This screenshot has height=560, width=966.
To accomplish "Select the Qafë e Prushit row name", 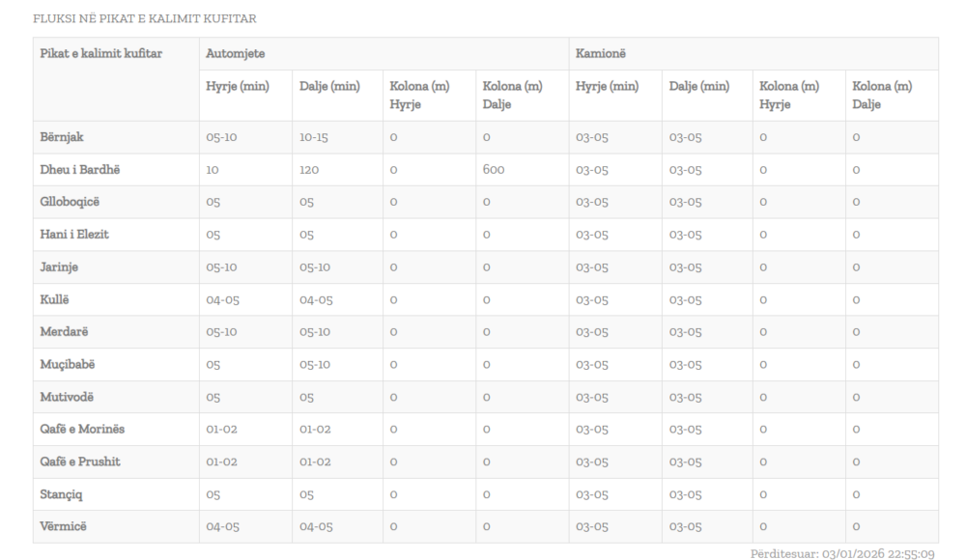I will coord(81,461).
